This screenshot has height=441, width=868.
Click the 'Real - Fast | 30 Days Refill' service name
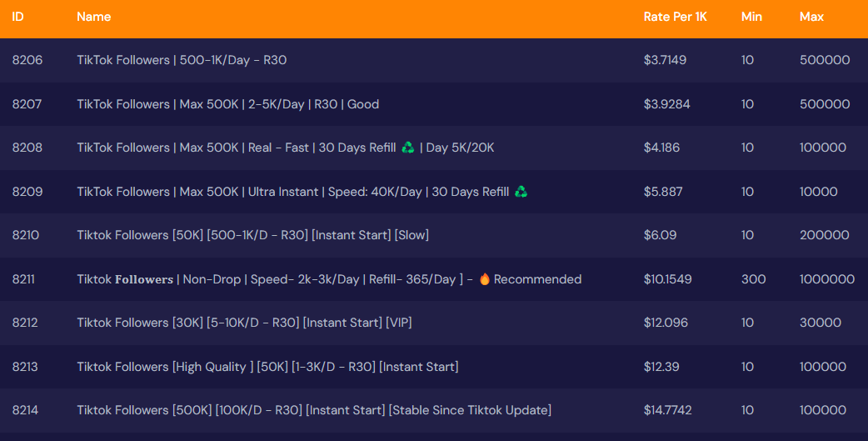click(x=286, y=148)
